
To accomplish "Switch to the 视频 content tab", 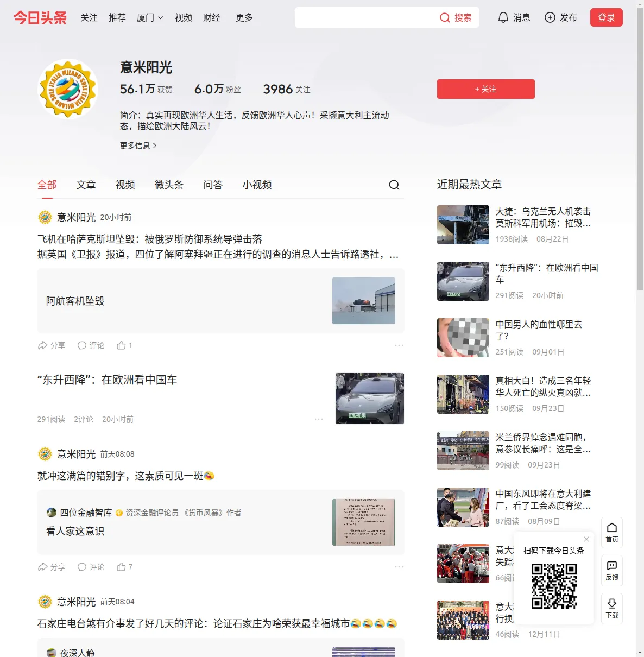I will tap(125, 185).
